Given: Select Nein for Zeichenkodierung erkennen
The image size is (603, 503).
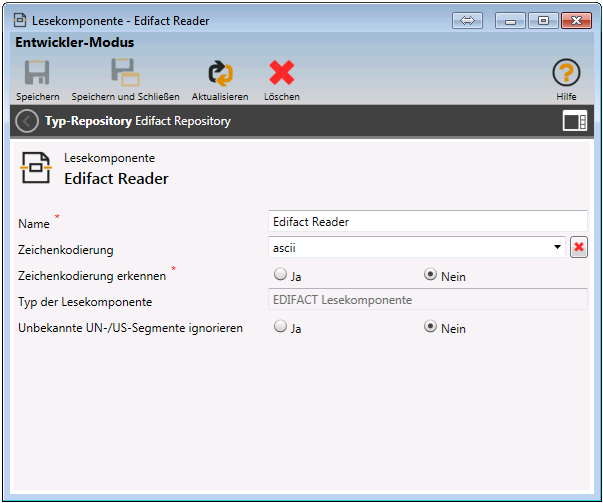Looking at the screenshot, I should point(431,275).
